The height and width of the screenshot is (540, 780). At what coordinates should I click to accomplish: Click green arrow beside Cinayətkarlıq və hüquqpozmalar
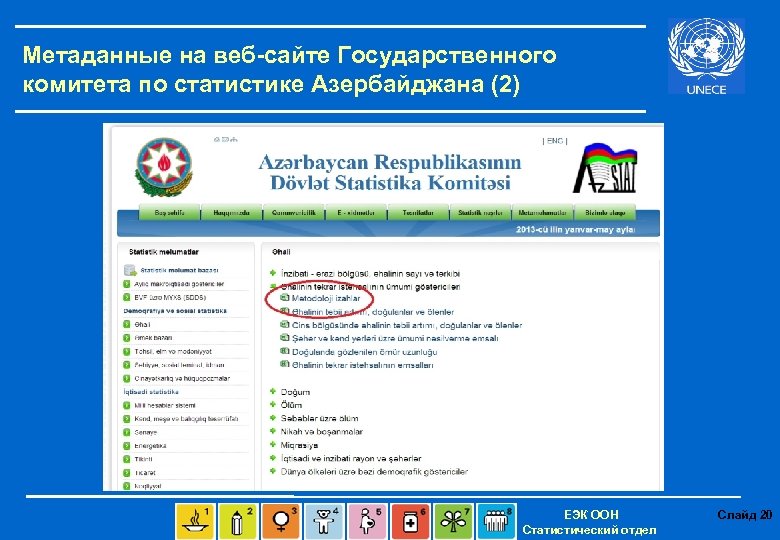(126, 378)
